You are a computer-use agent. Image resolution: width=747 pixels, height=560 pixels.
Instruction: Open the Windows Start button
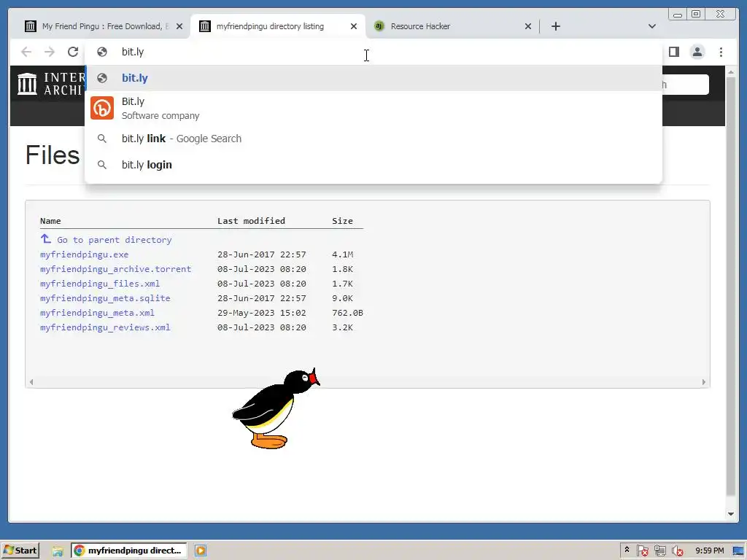[20, 551]
